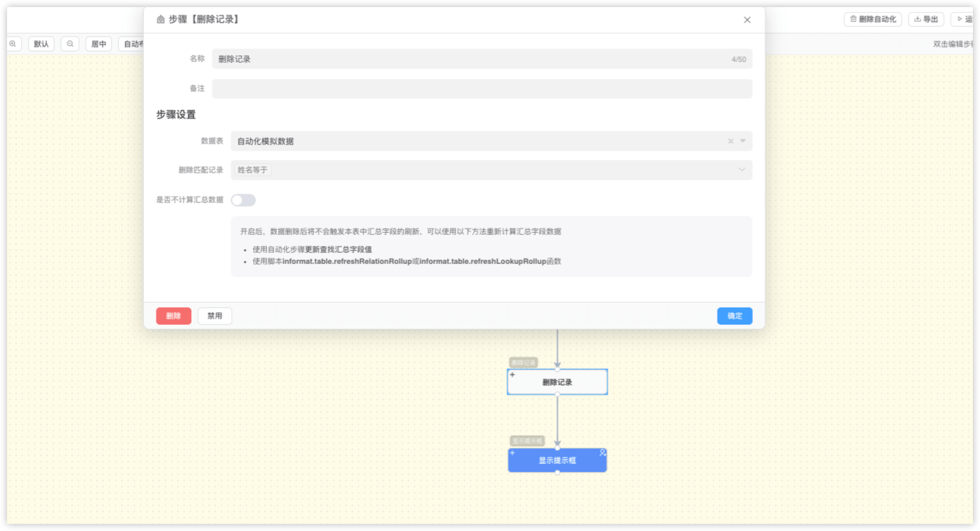Confirm with the blue 确定 button
980x531 pixels.
(734, 316)
